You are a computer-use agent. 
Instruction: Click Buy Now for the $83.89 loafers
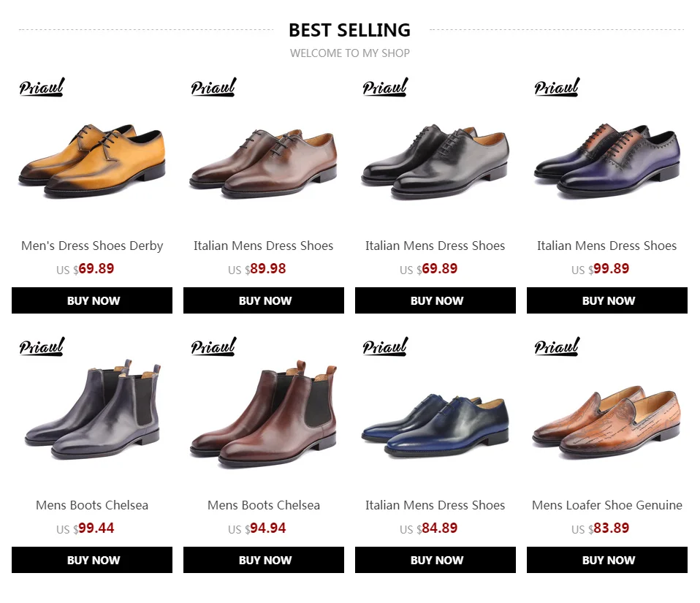pyautogui.click(x=607, y=560)
